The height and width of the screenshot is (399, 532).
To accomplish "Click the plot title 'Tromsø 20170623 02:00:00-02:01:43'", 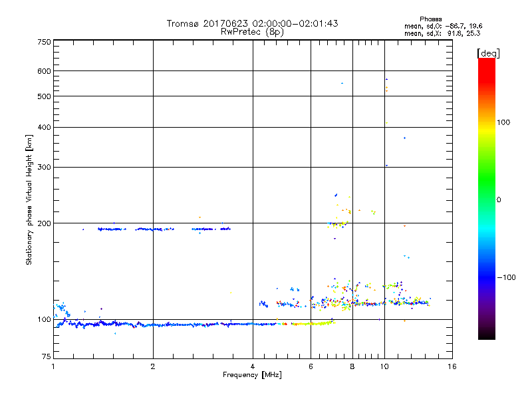I will [252, 23].
